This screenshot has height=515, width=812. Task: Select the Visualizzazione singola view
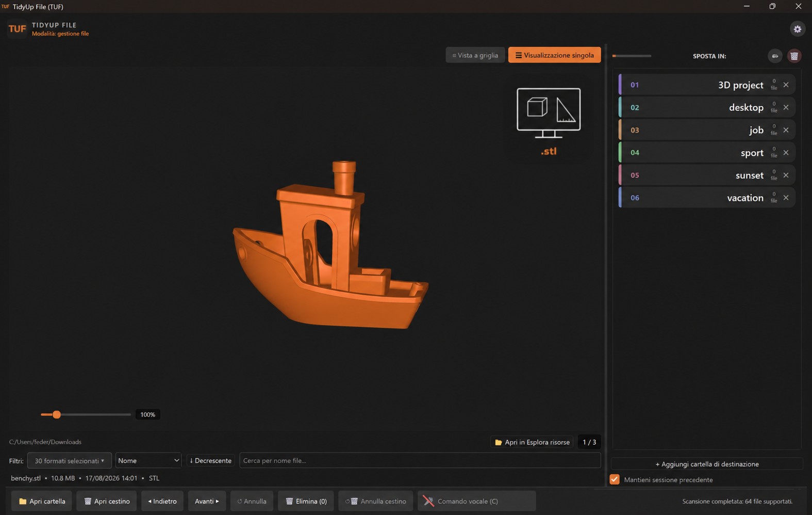point(554,55)
